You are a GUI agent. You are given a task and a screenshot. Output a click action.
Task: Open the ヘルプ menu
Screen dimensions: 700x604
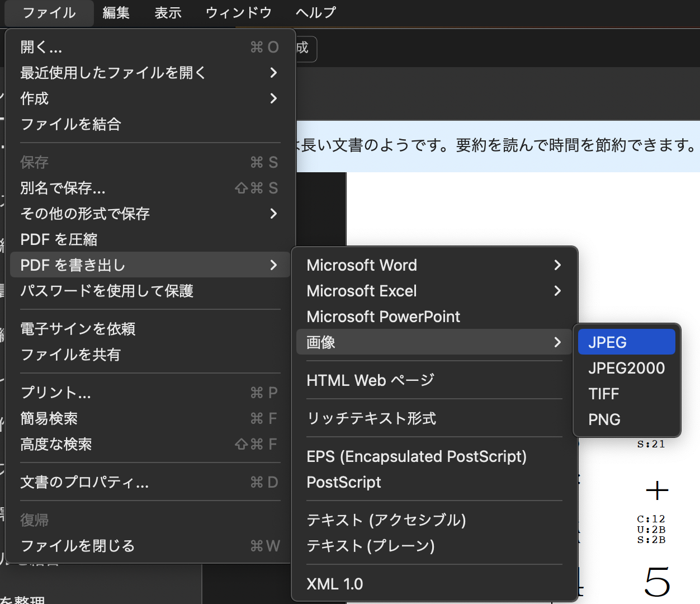[316, 13]
